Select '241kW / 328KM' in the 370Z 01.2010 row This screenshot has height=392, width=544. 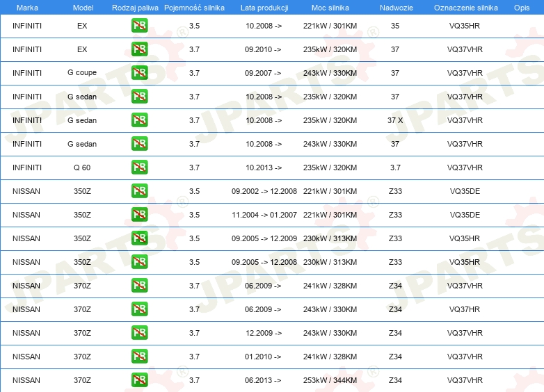click(x=330, y=357)
